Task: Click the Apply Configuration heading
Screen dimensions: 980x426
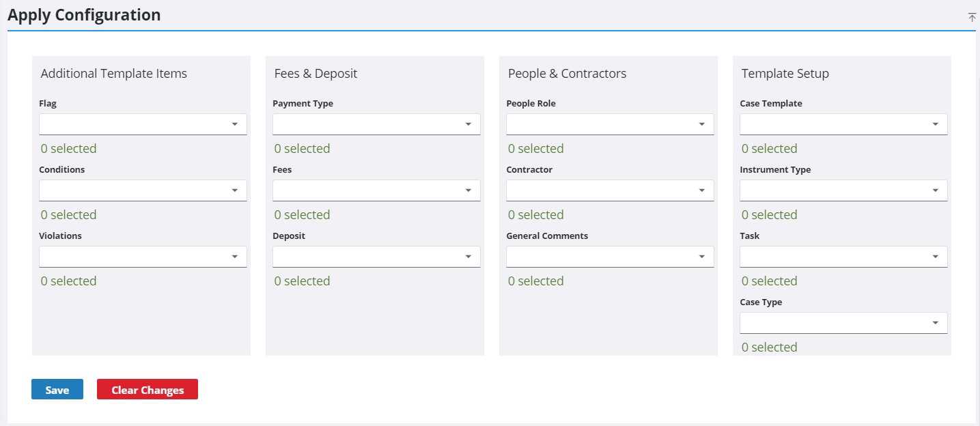Action: click(x=84, y=15)
